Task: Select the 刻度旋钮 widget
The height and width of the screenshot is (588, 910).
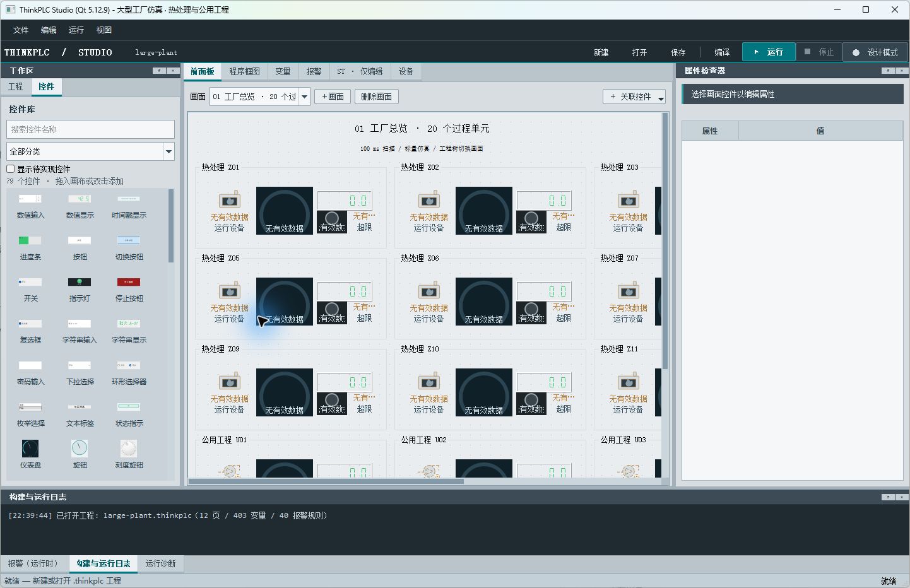Action: click(129, 454)
